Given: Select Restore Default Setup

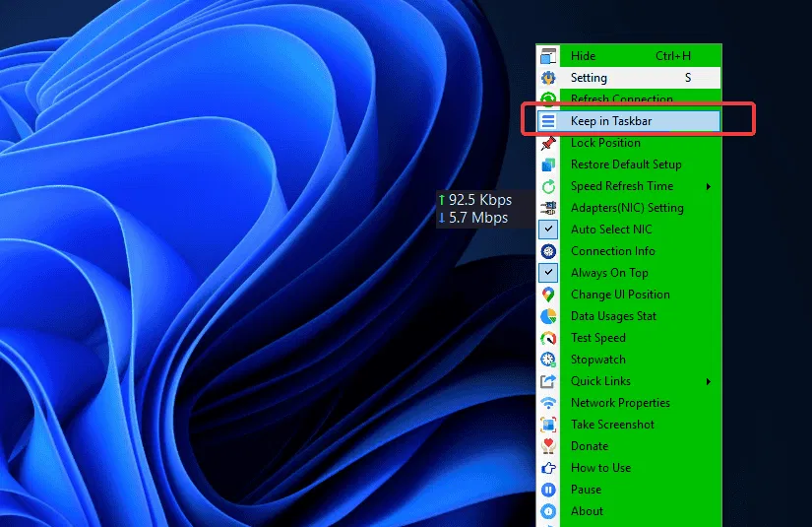Looking at the screenshot, I should (x=626, y=165).
